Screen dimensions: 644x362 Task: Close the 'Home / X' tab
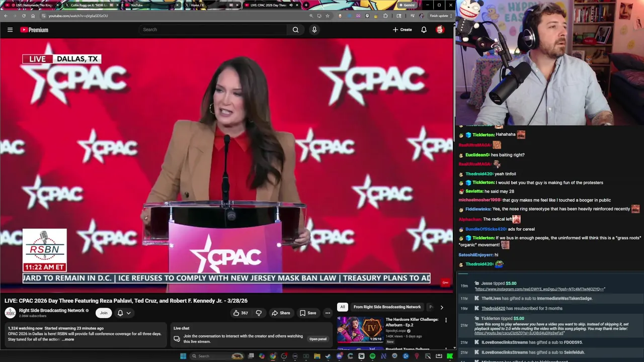(x=237, y=5)
